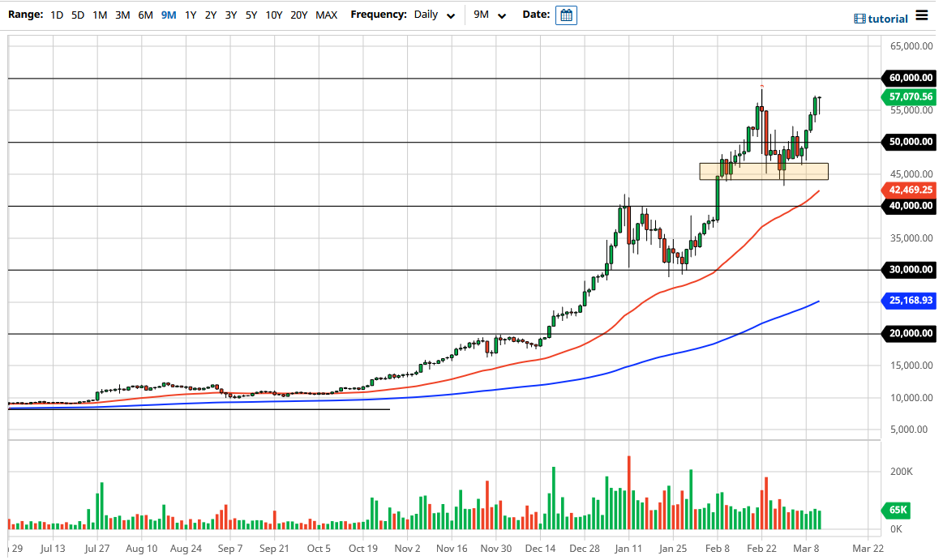Image resolution: width=943 pixels, height=560 pixels.
Task: Open the date picker calendar icon
Action: pos(565,15)
